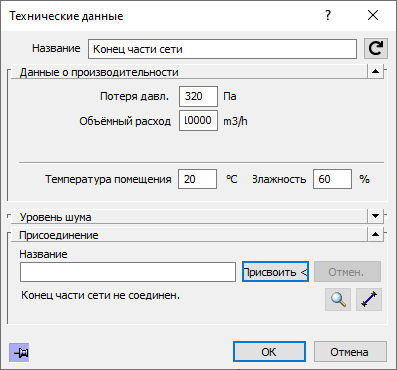Click the Присвоить button
Image resolution: width=397 pixels, height=370 pixels.
point(275,272)
